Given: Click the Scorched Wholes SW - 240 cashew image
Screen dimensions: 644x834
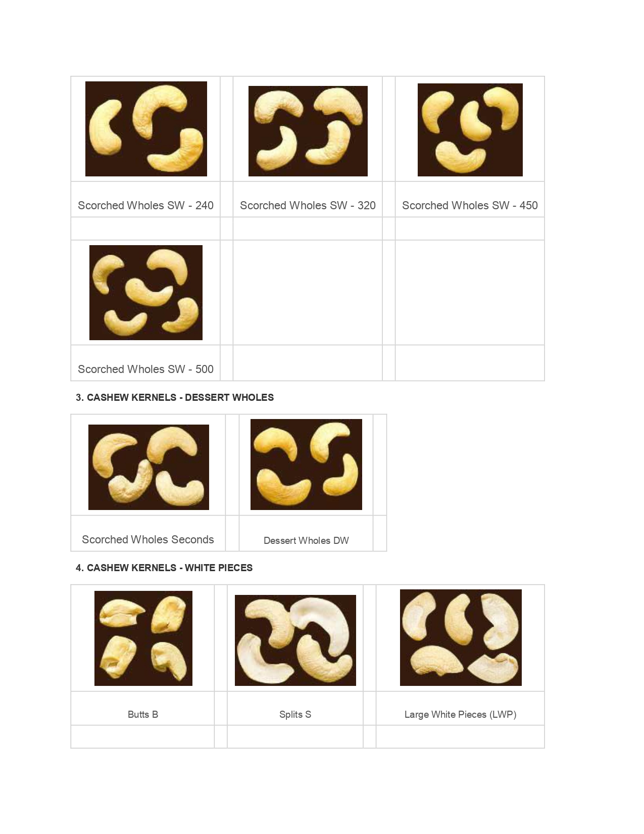Looking at the screenshot, I should click(146, 129).
